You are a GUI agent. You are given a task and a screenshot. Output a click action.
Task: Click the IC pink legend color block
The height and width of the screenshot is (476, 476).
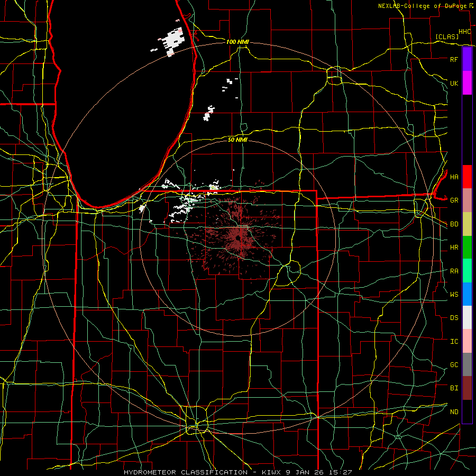pos(467,341)
